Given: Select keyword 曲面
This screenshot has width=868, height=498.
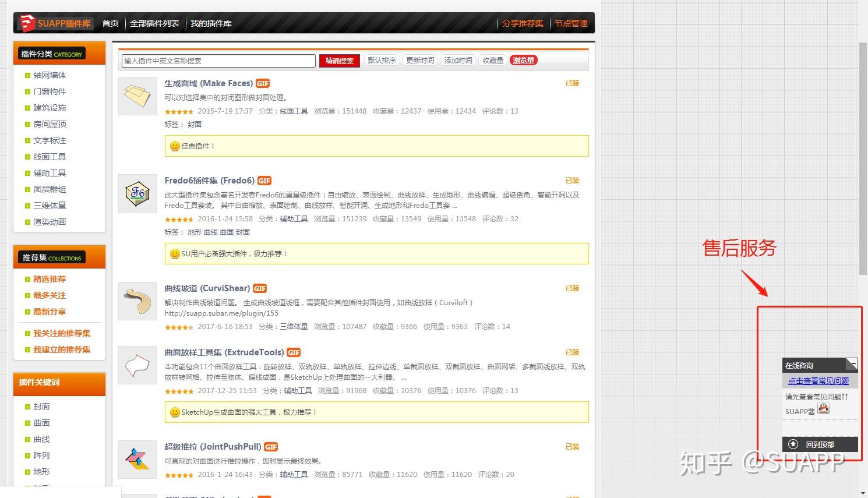Looking at the screenshot, I should click(x=41, y=423).
